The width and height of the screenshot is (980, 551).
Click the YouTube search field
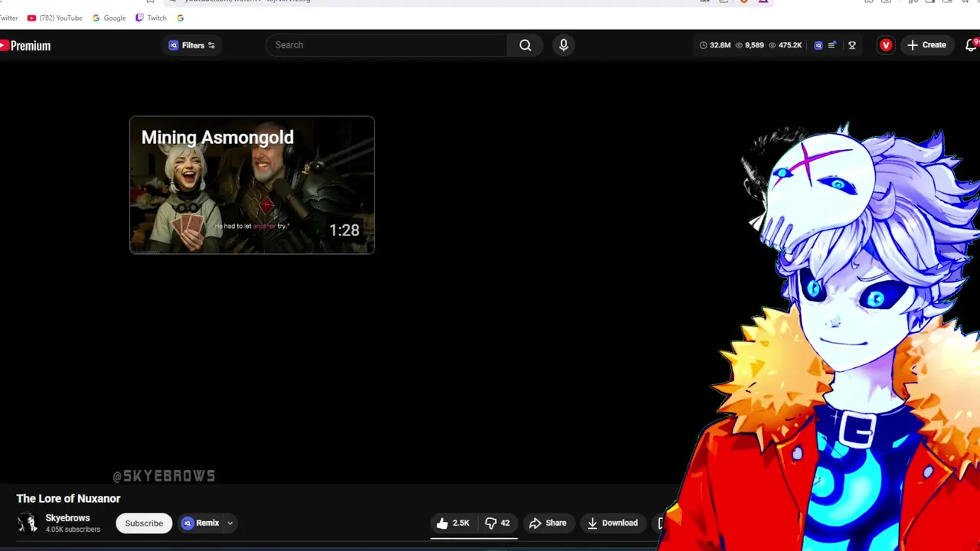click(x=386, y=45)
